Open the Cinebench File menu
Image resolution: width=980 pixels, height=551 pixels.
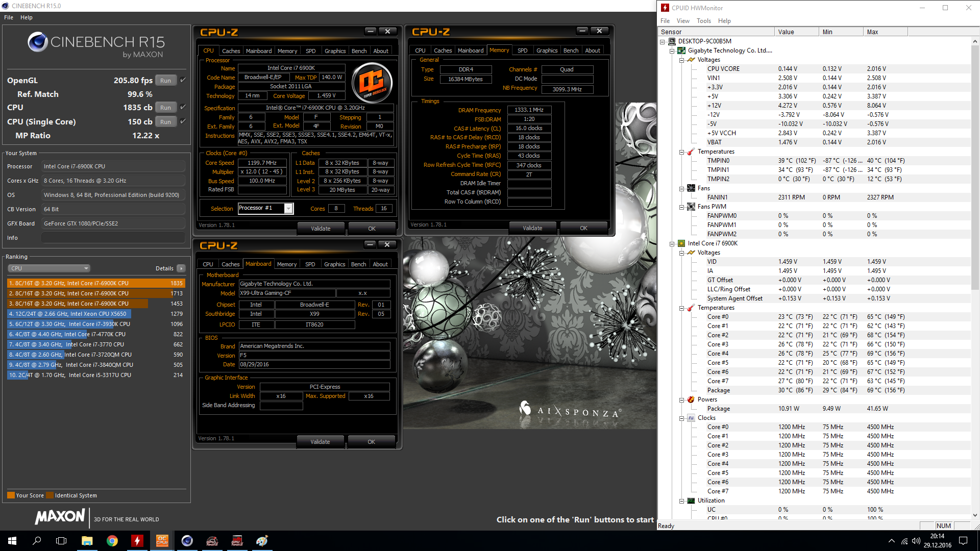tap(9, 17)
